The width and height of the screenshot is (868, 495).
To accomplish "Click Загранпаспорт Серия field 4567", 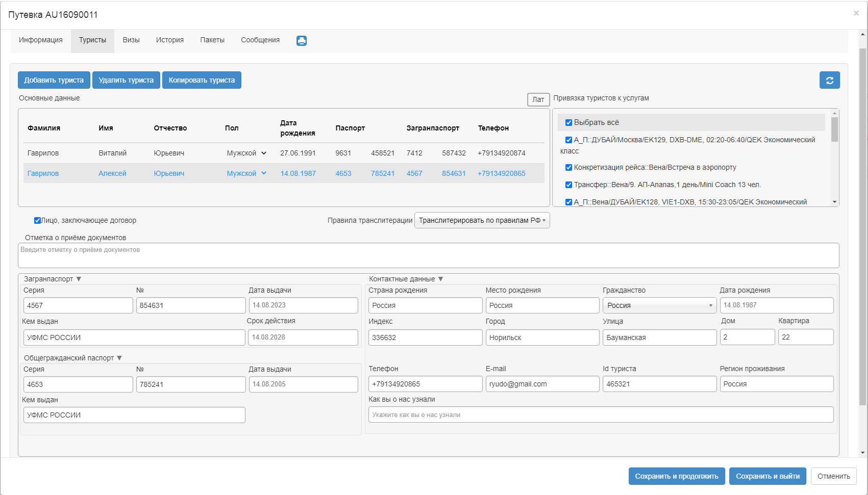I will tap(78, 305).
